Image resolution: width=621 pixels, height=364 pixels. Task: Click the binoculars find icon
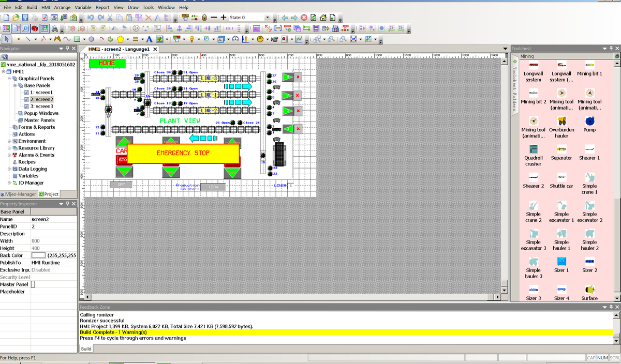pos(55,28)
